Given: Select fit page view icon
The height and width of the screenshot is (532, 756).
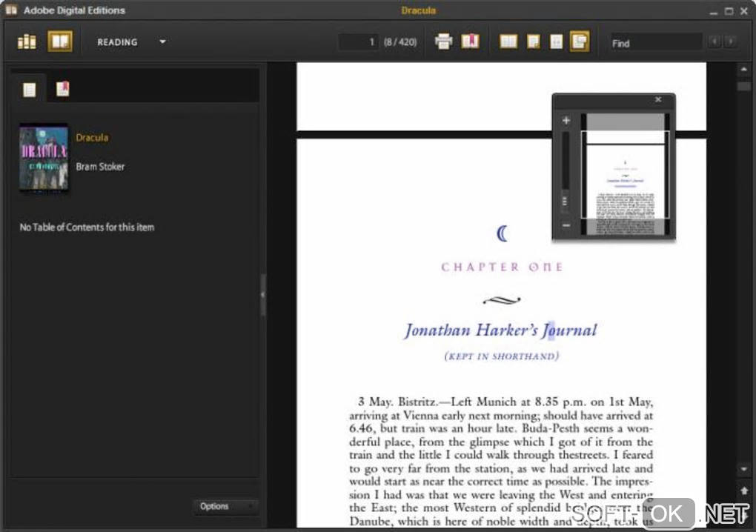Looking at the screenshot, I should pos(534,42).
